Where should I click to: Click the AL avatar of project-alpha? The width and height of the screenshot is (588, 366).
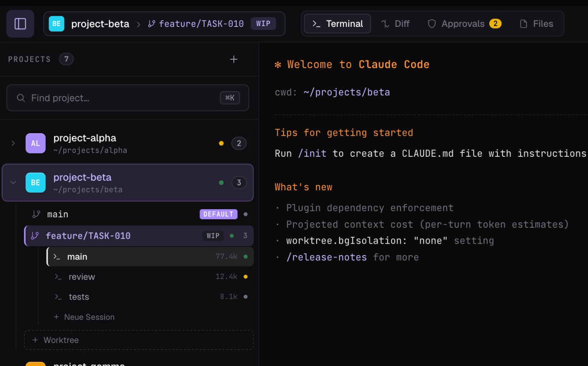click(x=36, y=143)
